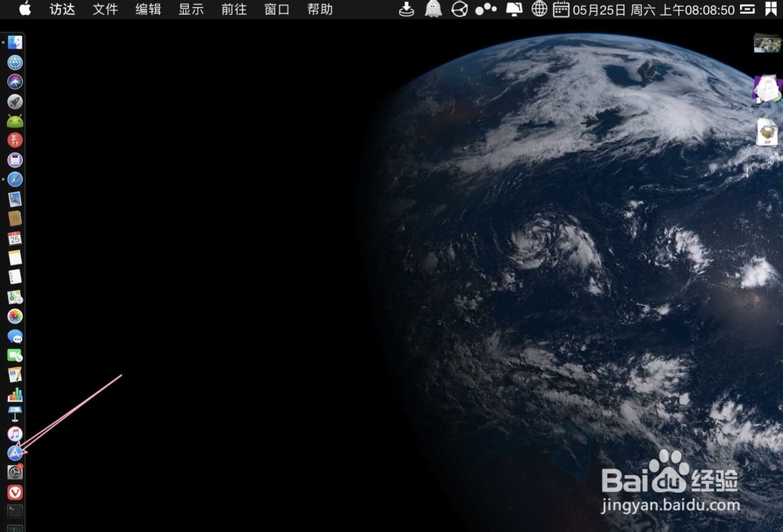Open the 访达 menu

click(x=63, y=9)
